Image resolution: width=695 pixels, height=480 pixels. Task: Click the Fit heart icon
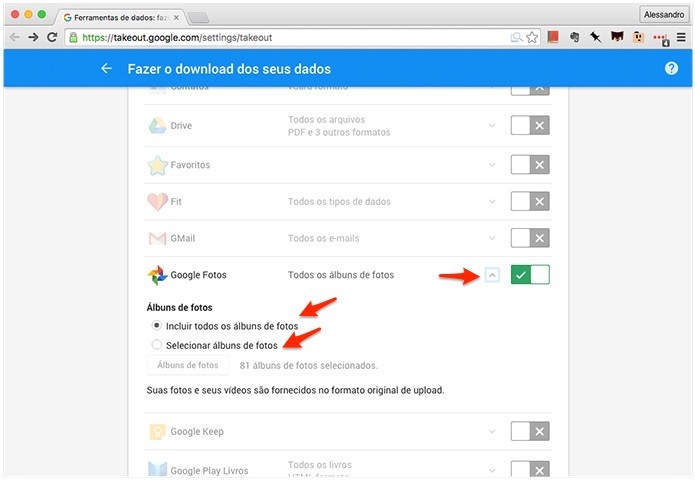157,202
